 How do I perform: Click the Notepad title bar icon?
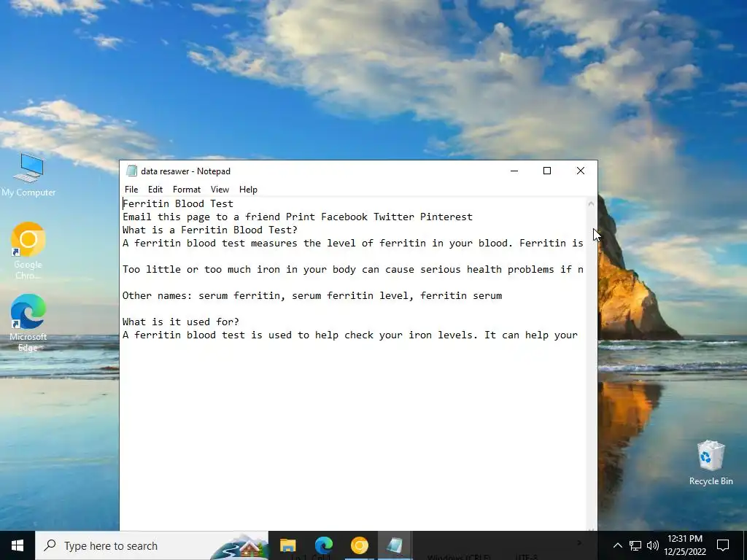131,171
